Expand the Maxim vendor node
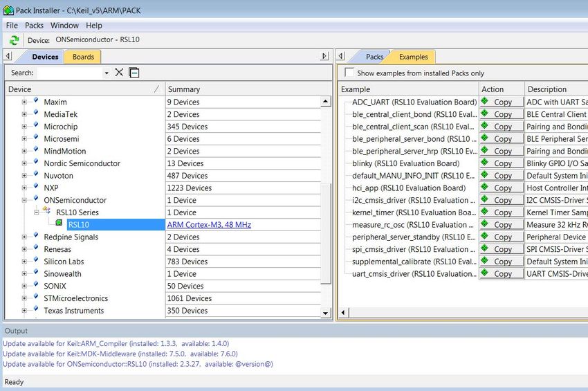The image size is (588, 391). point(24,102)
